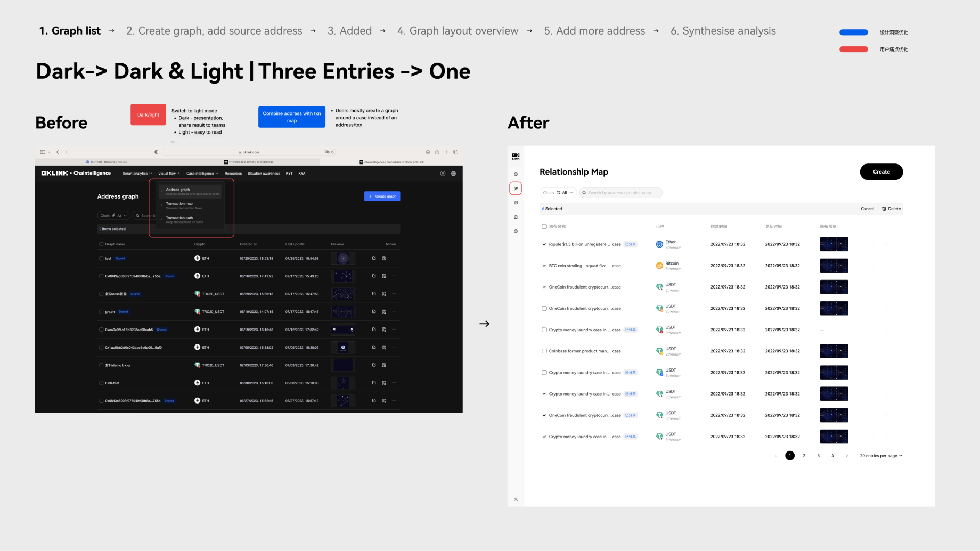980x551 pixels.
Task: Click the blue Create graph button
Action: click(382, 196)
